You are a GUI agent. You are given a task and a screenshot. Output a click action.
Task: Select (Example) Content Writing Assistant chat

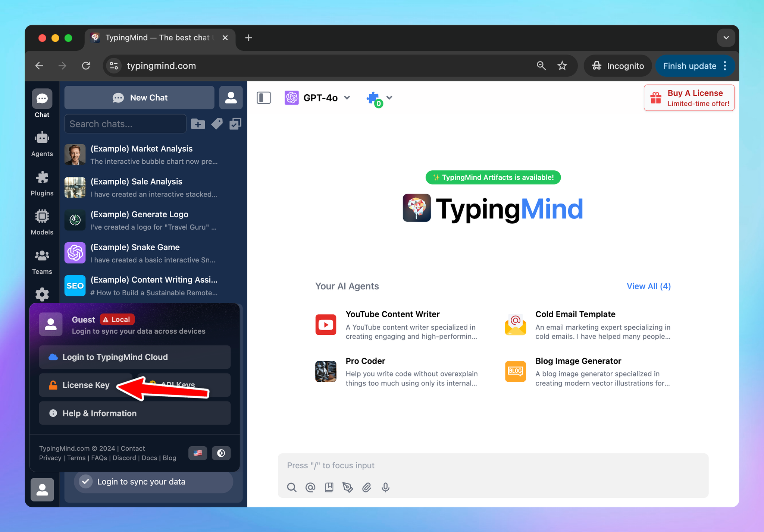point(153,286)
